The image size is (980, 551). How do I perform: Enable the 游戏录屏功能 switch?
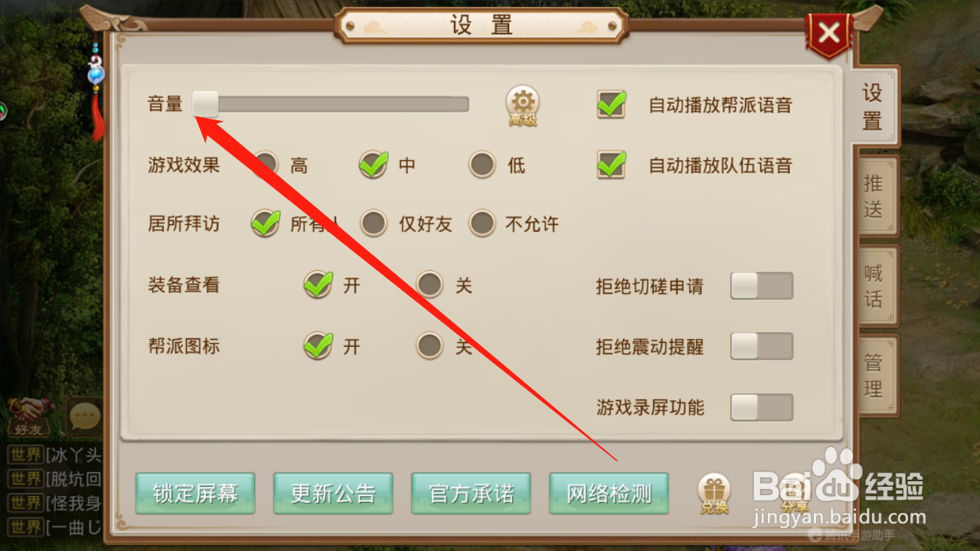(x=762, y=407)
